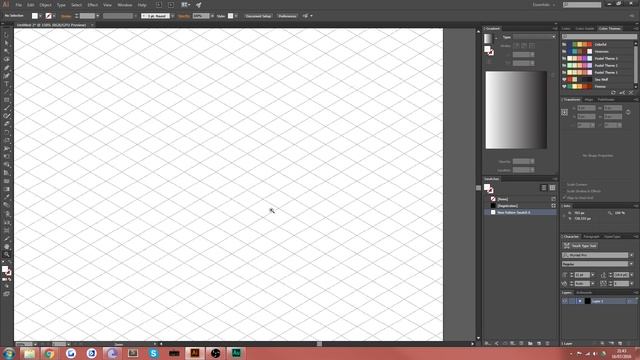The height and width of the screenshot is (360, 640).
Task: Click the Document Setup button
Action: tap(258, 16)
